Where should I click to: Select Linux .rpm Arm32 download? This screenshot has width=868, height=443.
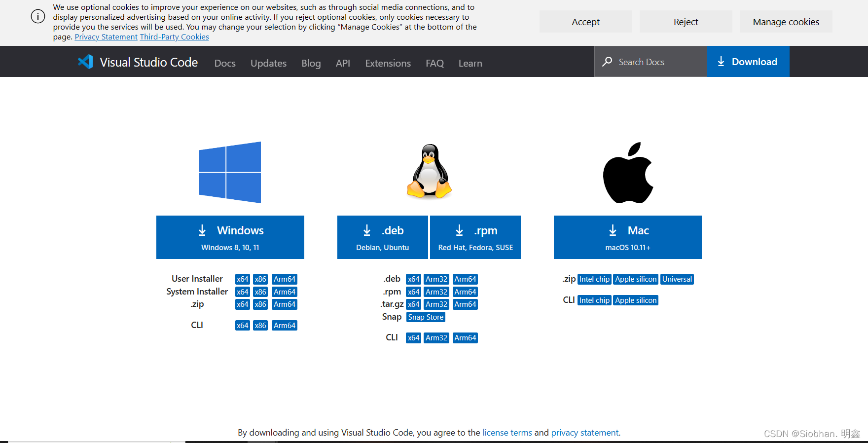coord(436,292)
